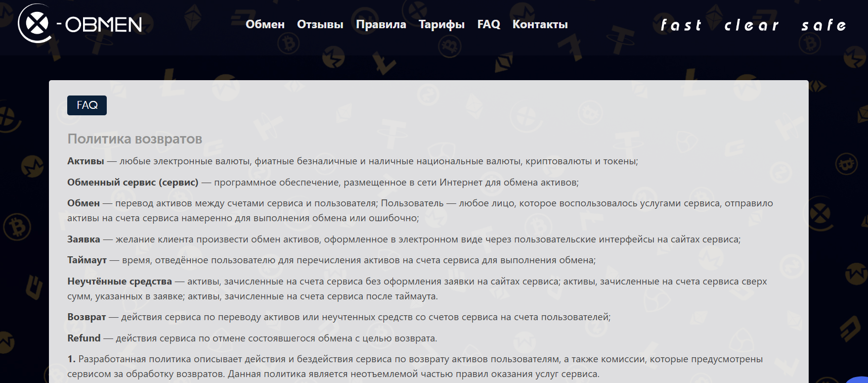Click the numbered paragraph marker "1."

tap(71, 359)
